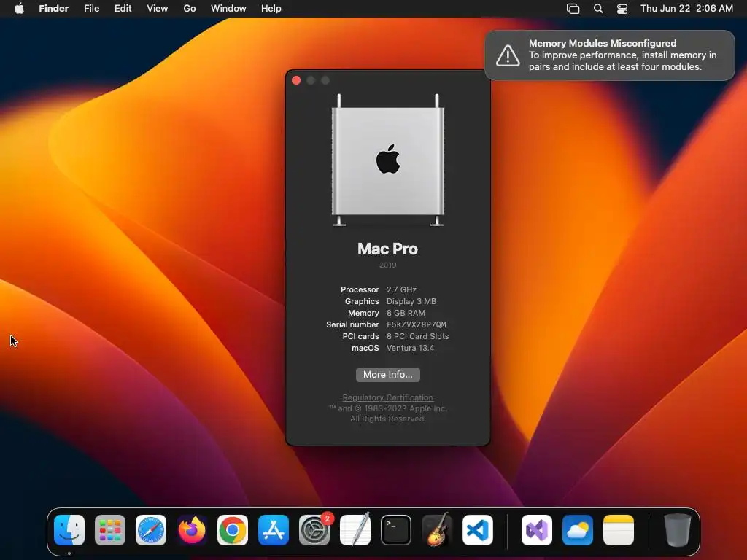Open the Weather app icon
Viewport: 747px width, 560px height.
(x=578, y=530)
